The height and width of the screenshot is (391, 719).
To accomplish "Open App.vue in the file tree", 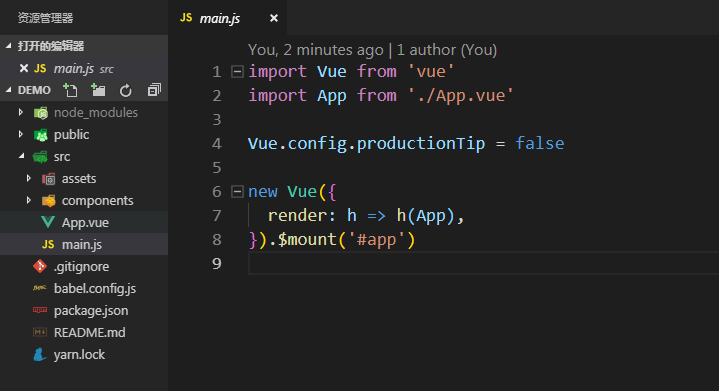I will [x=84, y=222].
